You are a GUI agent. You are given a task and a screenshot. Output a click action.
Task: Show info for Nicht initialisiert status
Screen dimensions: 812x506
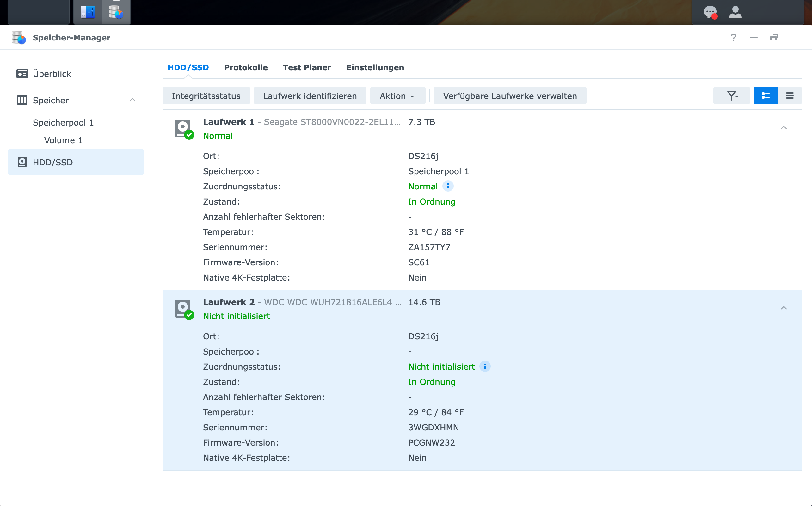pyautogui.click(x=485, y=367)
